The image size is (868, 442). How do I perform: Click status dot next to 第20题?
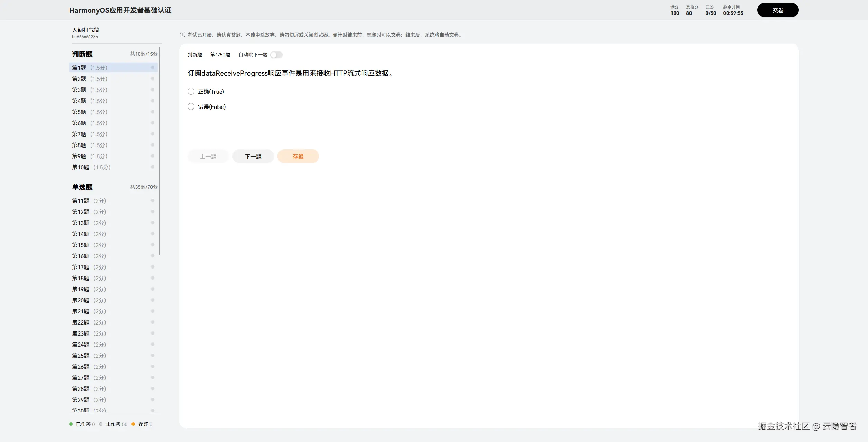click(153, 300)
